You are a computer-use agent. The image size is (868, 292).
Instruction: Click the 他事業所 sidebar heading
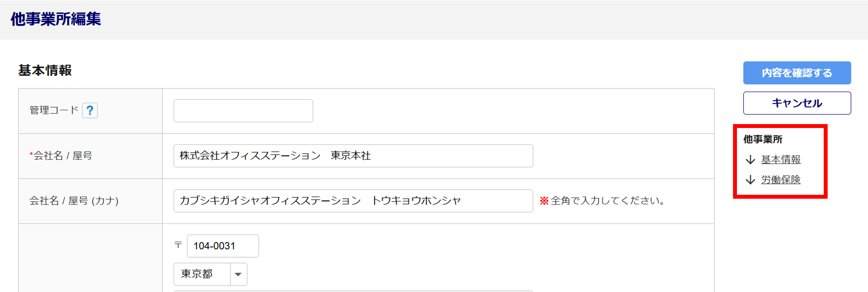click(763, 139)
